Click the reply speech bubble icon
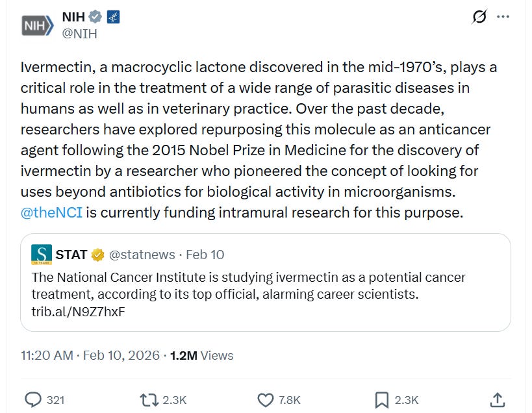532x413 pixels. click(32, 399)
